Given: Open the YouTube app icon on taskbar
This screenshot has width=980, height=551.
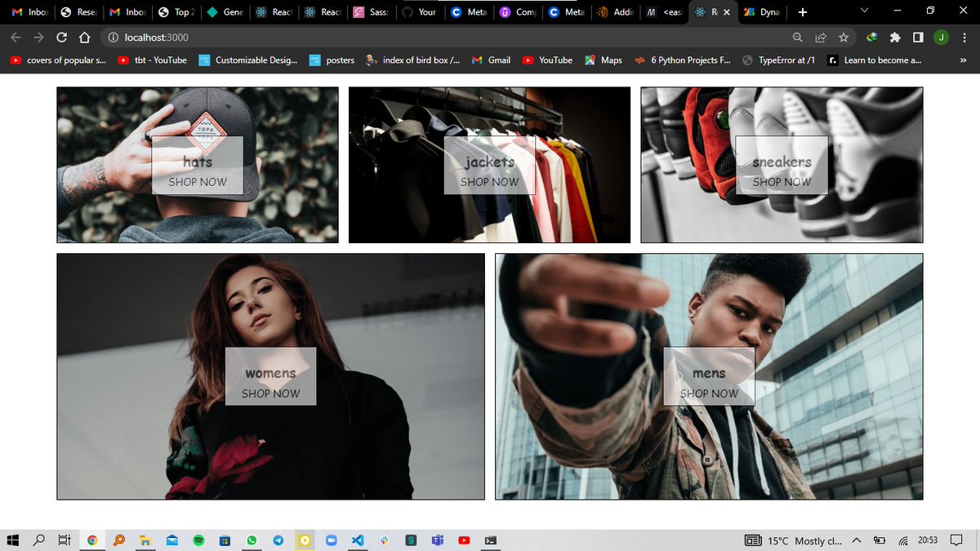Looking at the screenshot, I should pos(464,540).
